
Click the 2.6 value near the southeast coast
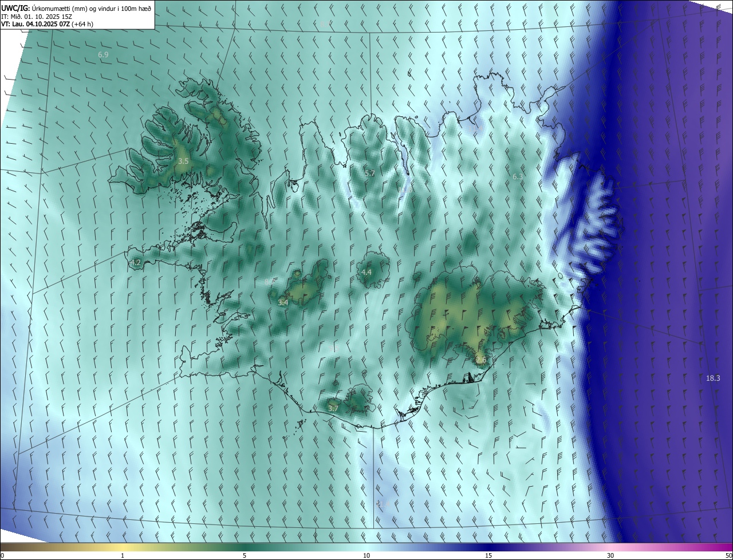(480, 360)
